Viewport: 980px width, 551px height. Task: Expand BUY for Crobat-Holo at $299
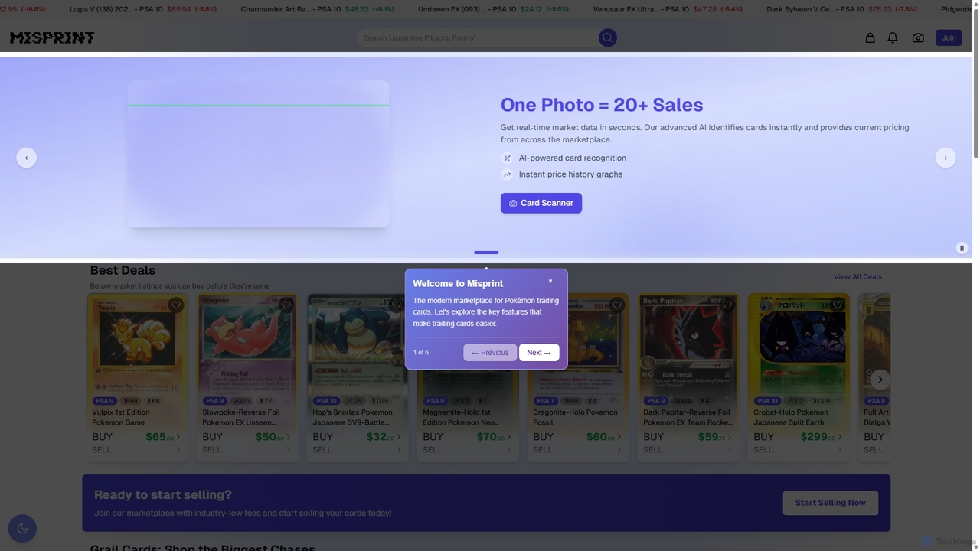pyautogui.click(x=798, y=437)
